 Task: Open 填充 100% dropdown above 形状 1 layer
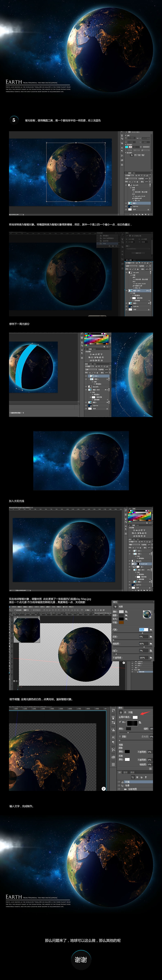pos(110,373)
